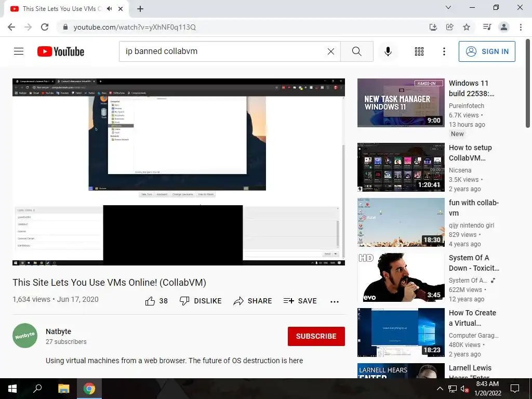Open Windows Start menu
532x399 pixels.
(12, 389)
